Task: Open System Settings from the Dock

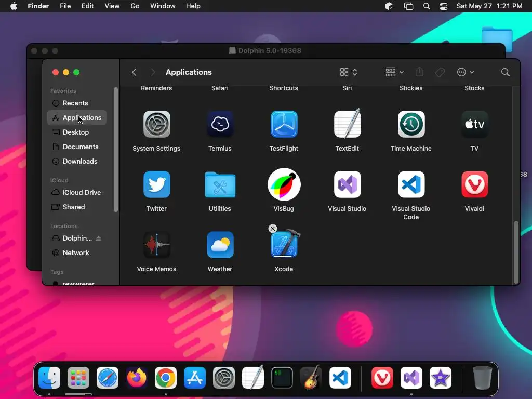Action: pos(224,378)
